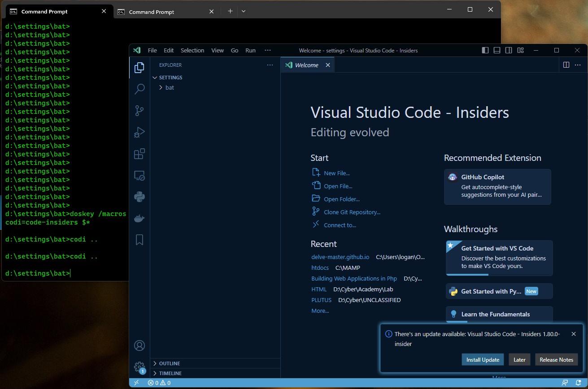Switch to second Command Prompt tab
The width and height of the screenshot is (588, 389).
tap(166, 12)
